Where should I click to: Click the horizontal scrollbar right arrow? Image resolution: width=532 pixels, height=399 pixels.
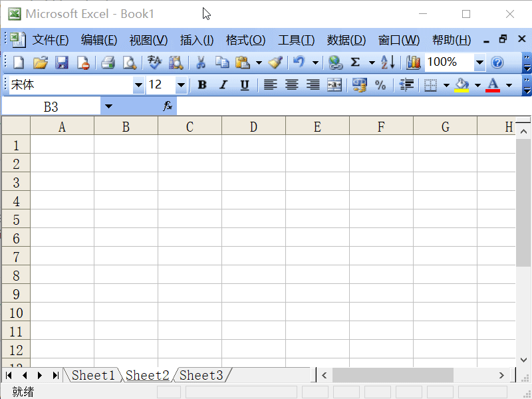tap(501, 375)
